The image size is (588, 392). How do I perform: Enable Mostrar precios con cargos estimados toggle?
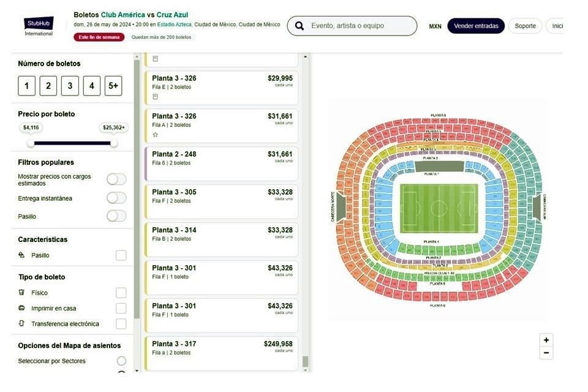point(116,179)
